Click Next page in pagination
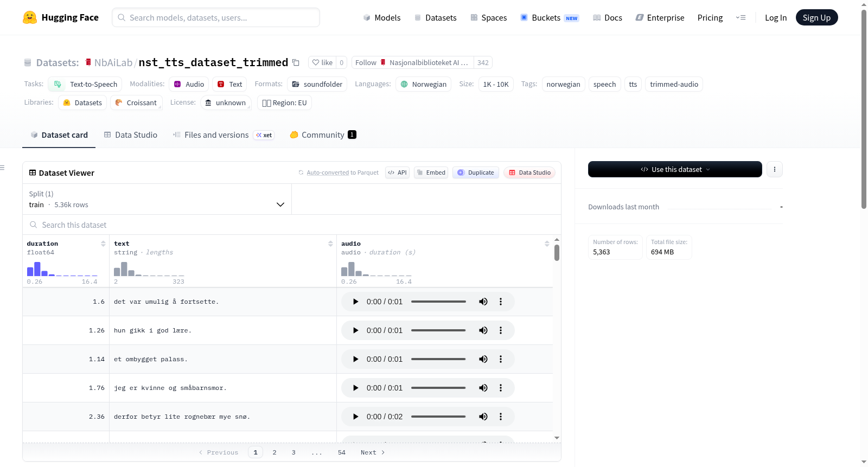868x467 pixels. pos(373,452)
